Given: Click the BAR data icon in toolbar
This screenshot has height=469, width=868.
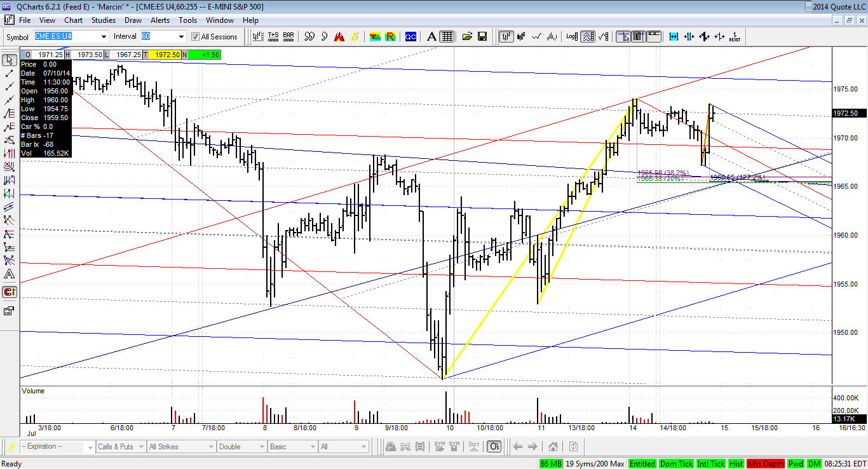Looking at the screenshot, I should click(288, 36).
